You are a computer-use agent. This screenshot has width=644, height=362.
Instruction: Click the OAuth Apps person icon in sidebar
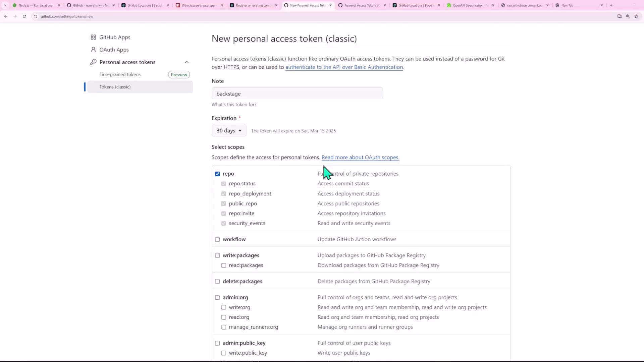[93, 50]
